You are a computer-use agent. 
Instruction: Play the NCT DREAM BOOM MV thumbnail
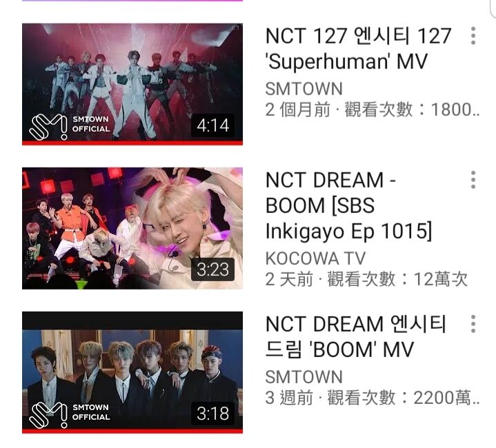(132, 372)
